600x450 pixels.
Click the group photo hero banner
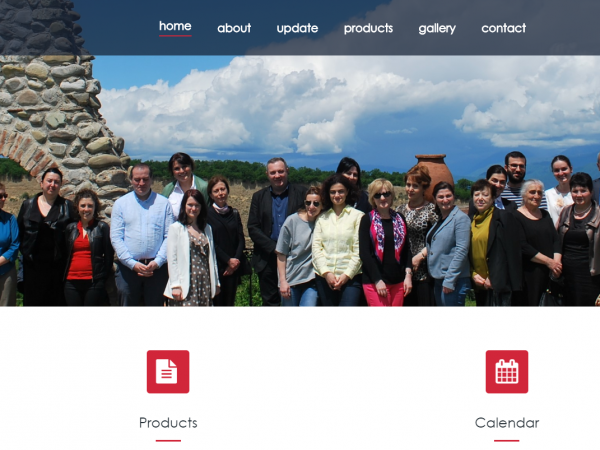(x=300, y=181)
